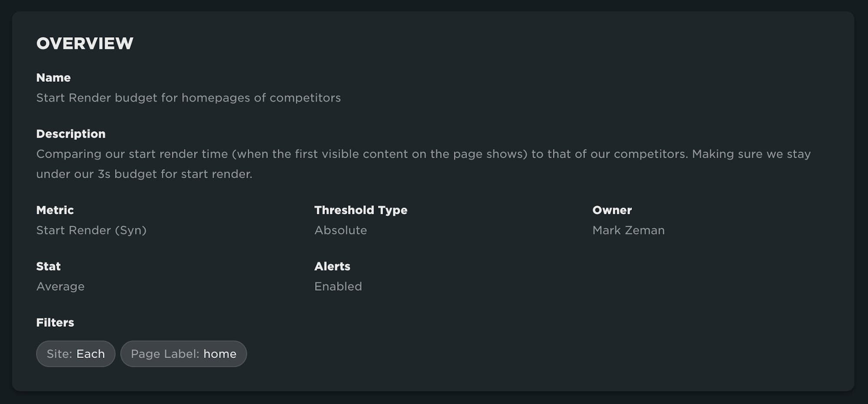Select the Page Label: home filter pill
868x404 pixels.
click(184, 354)
